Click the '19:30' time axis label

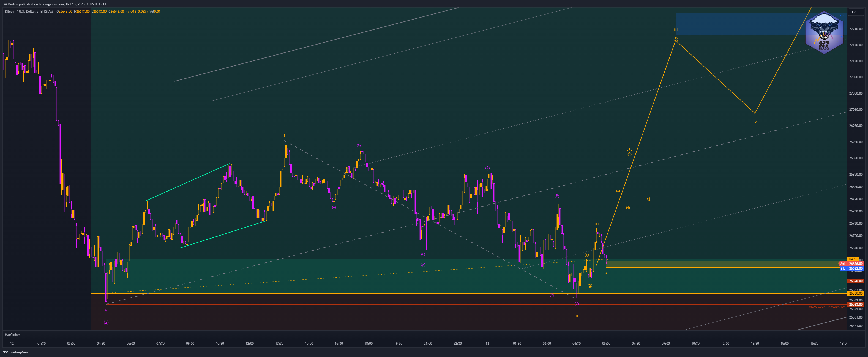[398, 344]
